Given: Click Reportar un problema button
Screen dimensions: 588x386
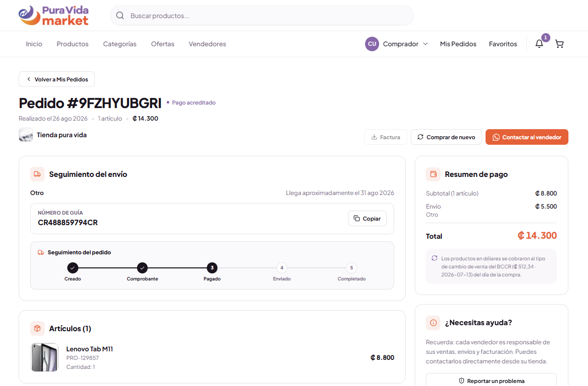Looking at the screenshot, I should click(491, 381).
